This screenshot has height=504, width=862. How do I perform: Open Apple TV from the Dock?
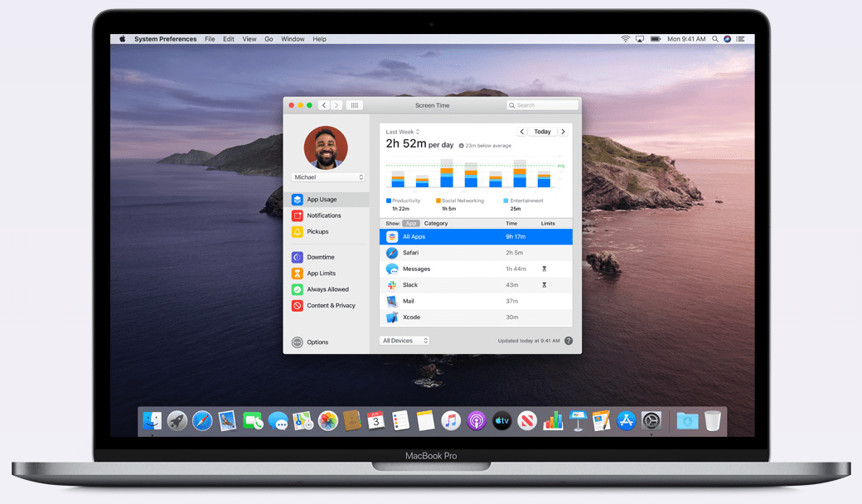(x=501, y=421)
